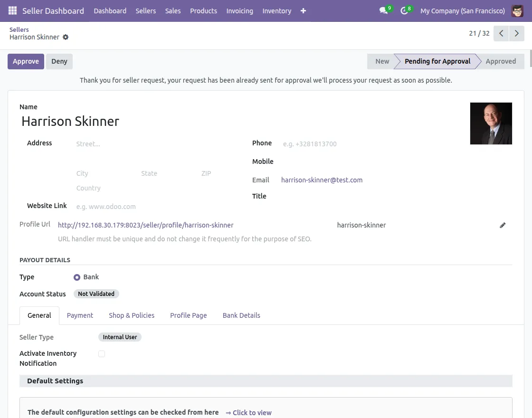The height and width of the screenshot is (418, 532).
Task: Open the Click to view link
Action: (249, 412)
